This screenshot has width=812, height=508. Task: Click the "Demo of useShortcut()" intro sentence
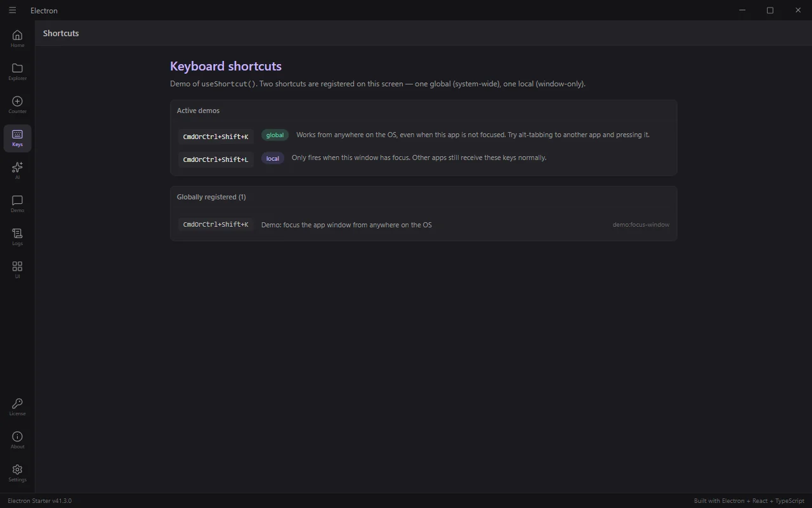pos(377,84)
